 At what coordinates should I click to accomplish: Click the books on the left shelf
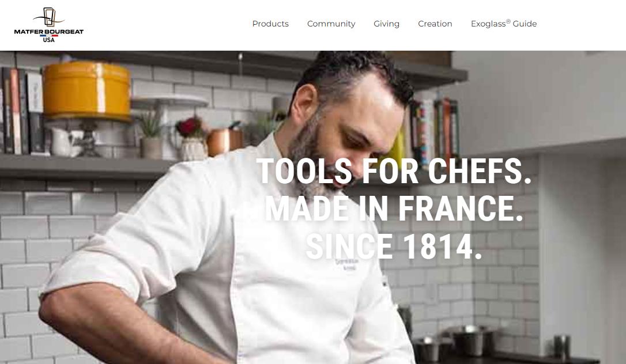[x=22, y=111]
